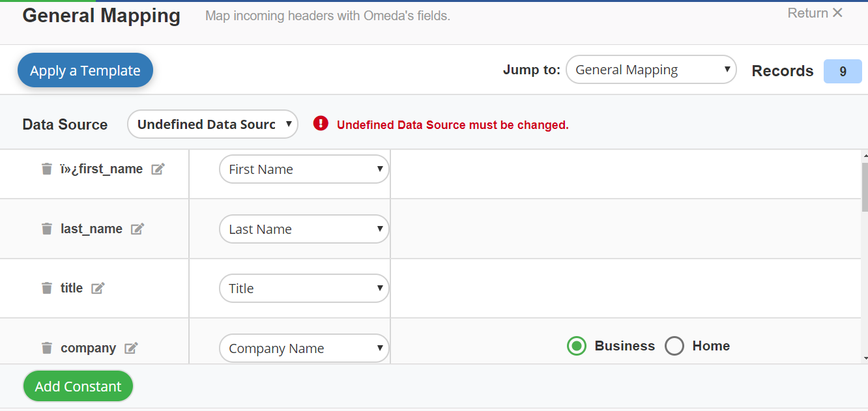This screenshot has height=411, width=868.
Task: Click Return to close the mapping
Action: click(815, 13)
